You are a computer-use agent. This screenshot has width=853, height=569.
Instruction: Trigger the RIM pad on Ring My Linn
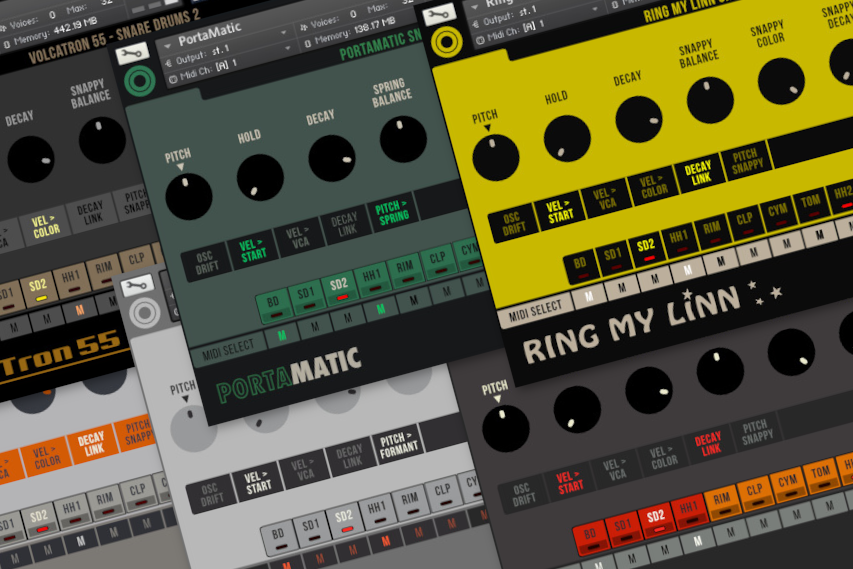[712, 231]
